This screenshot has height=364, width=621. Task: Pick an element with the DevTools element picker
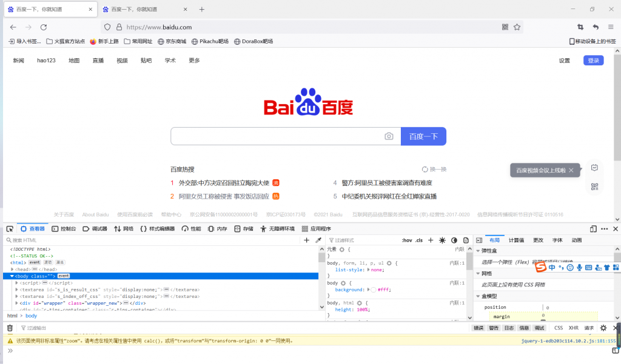10,229
